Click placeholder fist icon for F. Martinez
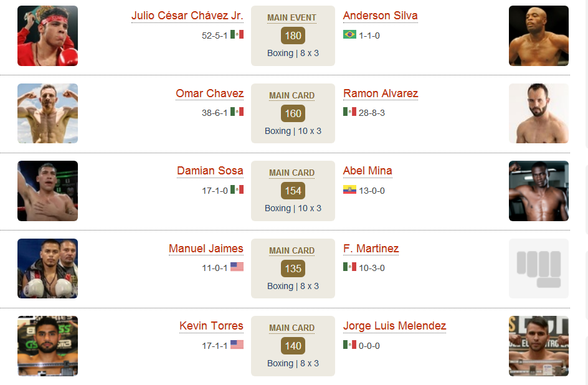This screenshot has height=385, width=588. tap(539, 269)
